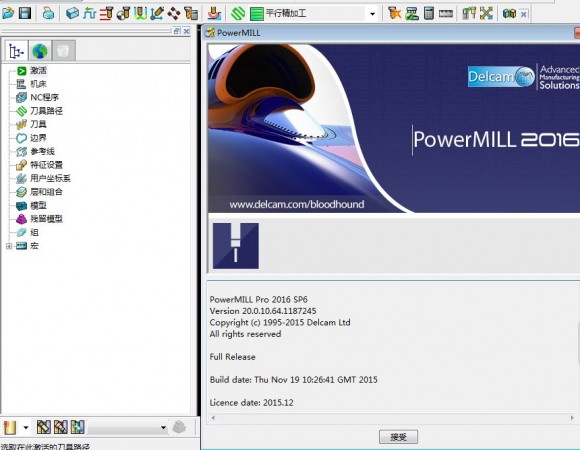Open rapid move heights with the red lines icon
Viewport: 580px width, 450px height.
click(x=106, y=14)
